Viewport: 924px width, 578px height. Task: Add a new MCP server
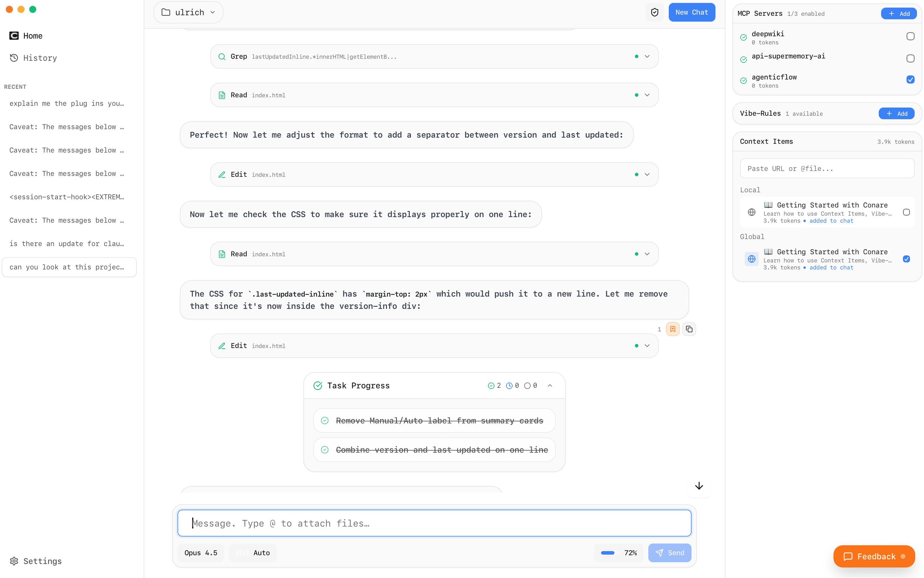898,13
